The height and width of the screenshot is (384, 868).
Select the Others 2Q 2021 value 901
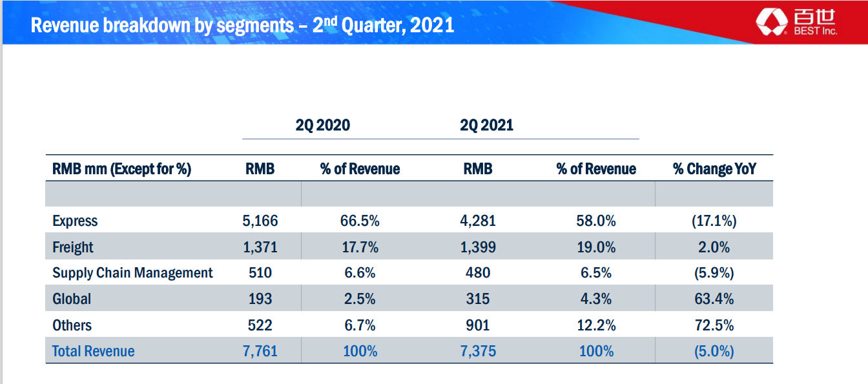click(477, 325)
